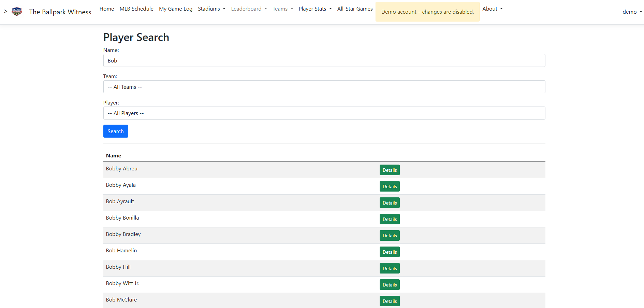Open the Team filter combo box
Image resolution: width=644 pixels, height=308 pixels.
324,87
